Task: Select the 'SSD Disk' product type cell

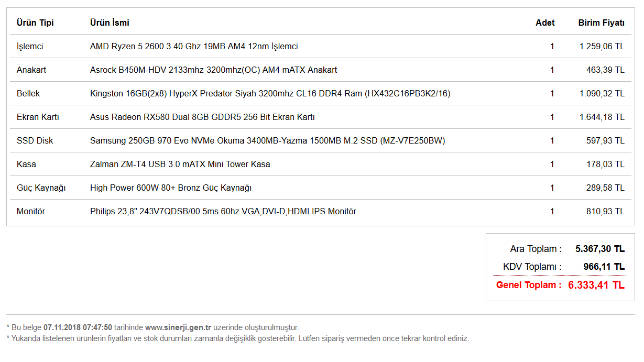Action: tap(35, 140)
